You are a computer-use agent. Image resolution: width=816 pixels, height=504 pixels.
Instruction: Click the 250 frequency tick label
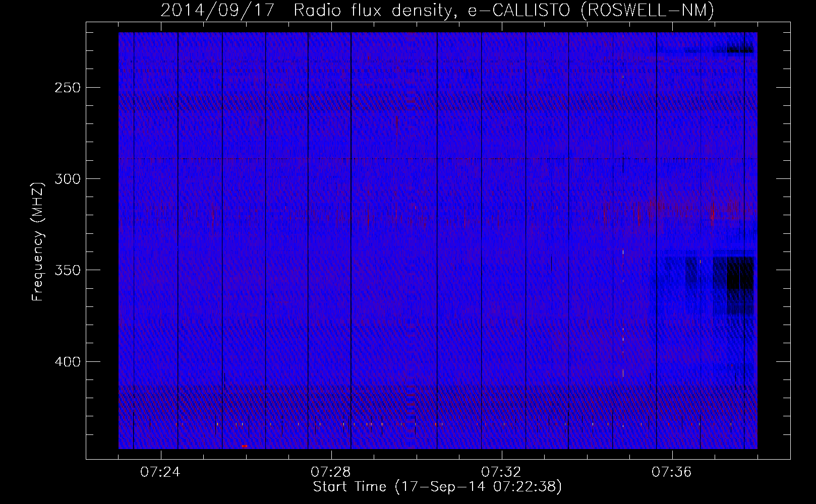click(x=67, y=88)
